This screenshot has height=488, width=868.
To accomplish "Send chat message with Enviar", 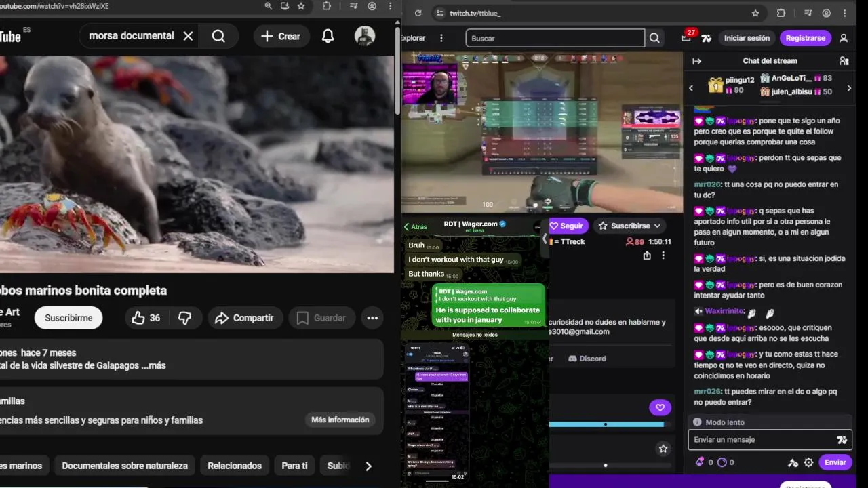I will [x=835, y=462].
